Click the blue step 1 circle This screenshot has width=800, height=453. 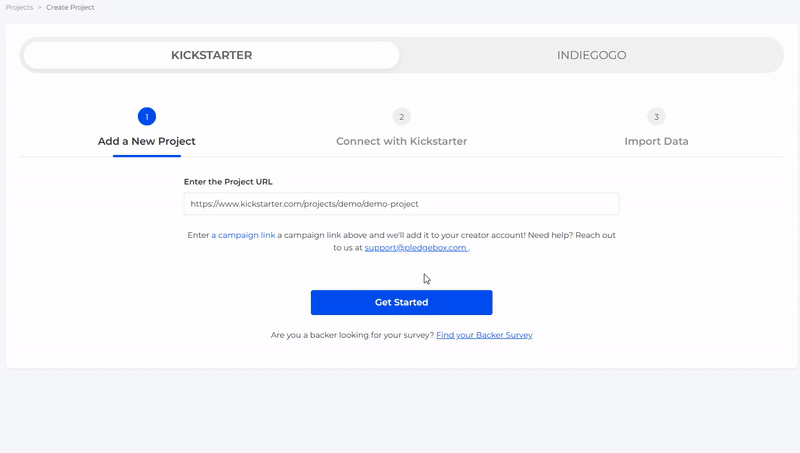(x=147, y=117)
